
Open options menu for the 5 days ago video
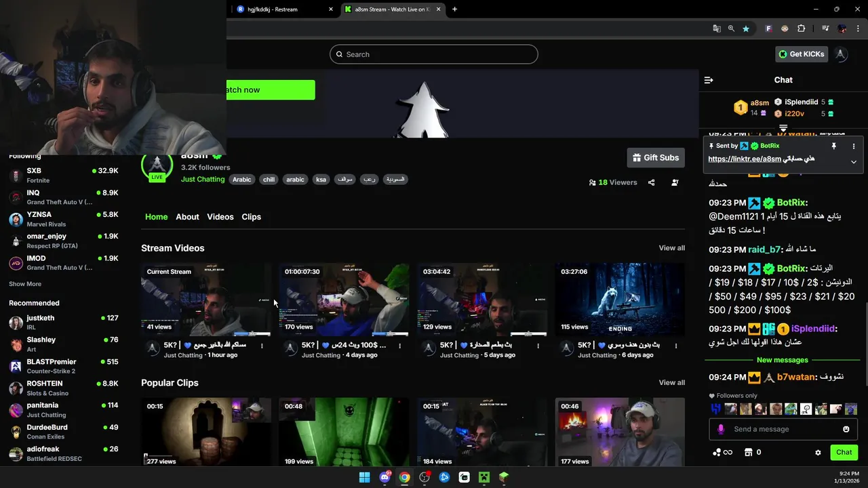tap(538, 346)
